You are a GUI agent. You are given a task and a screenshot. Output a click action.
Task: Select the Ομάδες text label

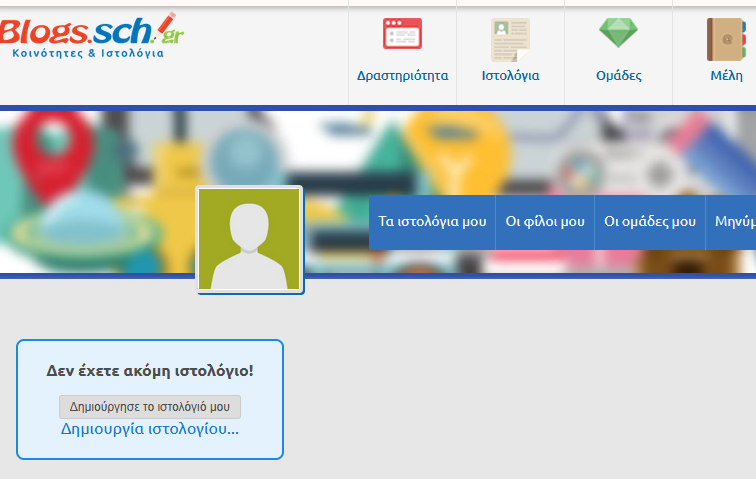[618, 75]
